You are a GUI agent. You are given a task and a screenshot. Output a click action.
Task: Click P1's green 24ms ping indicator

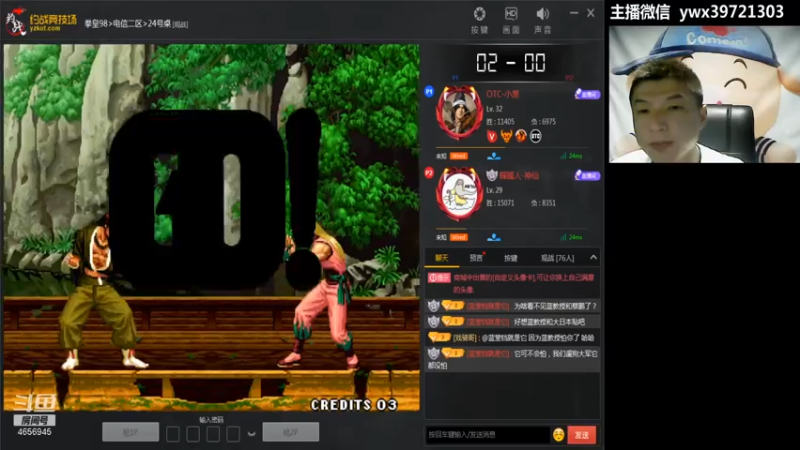[571, 156]
